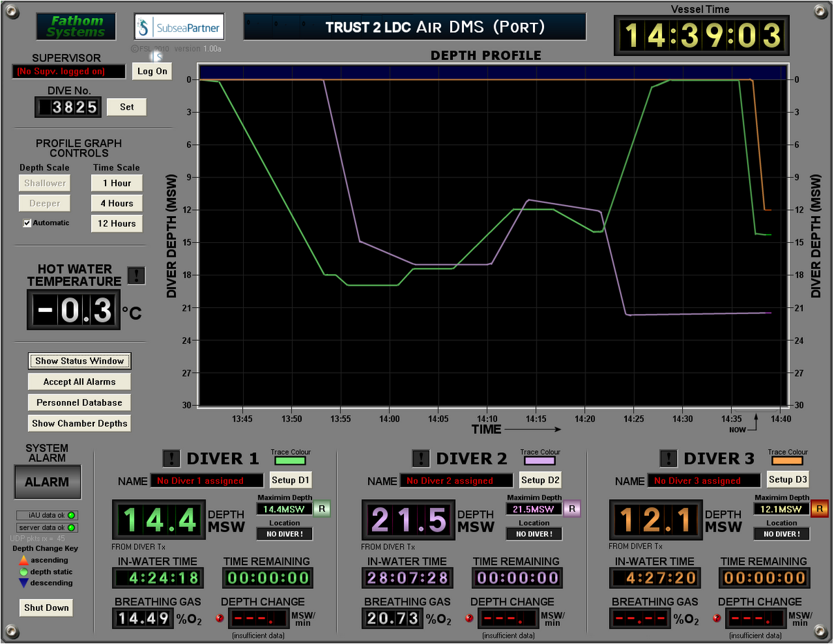Click Diver 2 exclamation alert icon
834x644 pixels.
(420, 458)
